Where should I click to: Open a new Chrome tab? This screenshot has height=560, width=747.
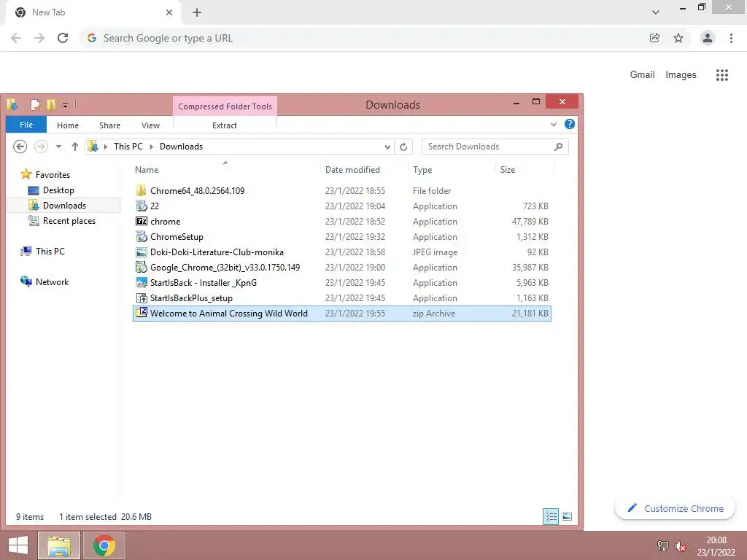click(197, 12)
